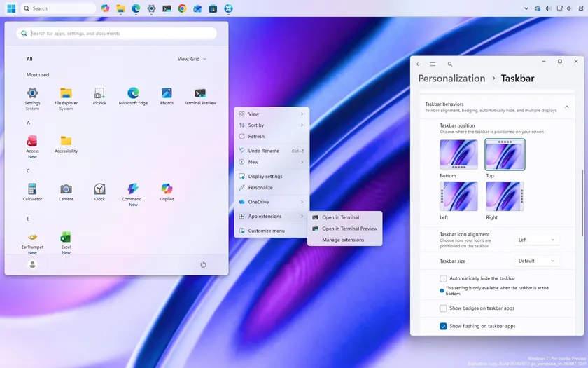Select the Bottom taskbar position thumbnail
Screen dimensions: 588x368
(x=458, y=155)
